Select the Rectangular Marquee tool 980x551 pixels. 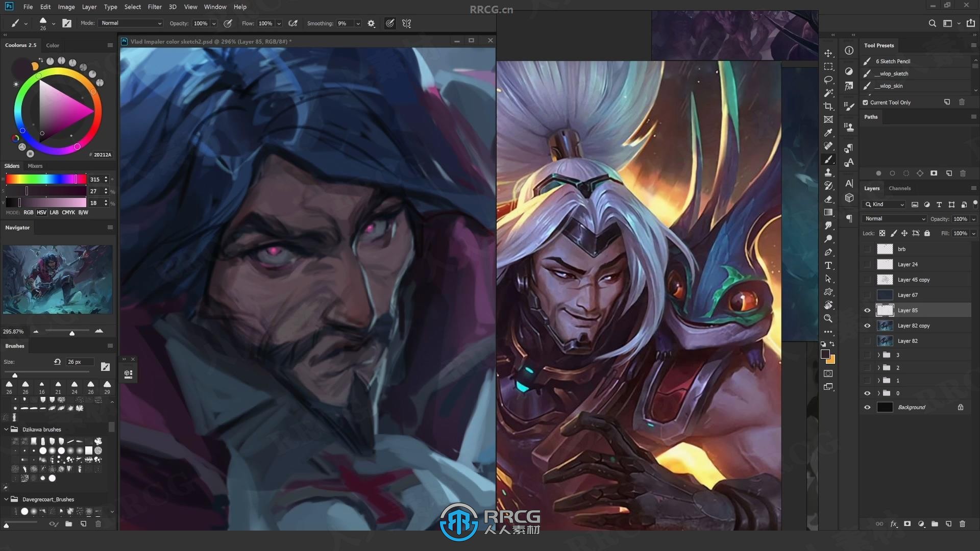(x=828, y=66)
